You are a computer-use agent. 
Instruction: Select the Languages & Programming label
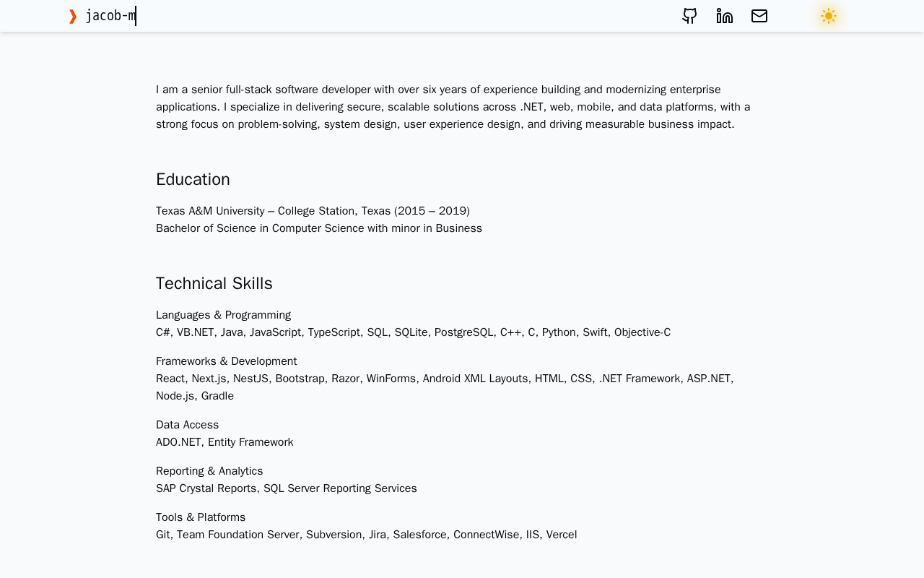click(224, 315)
